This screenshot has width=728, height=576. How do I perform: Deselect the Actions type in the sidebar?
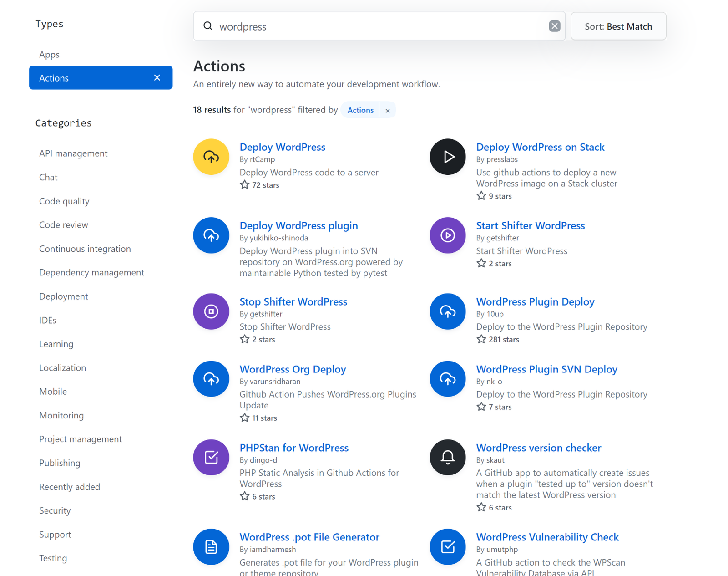(x=157, y=77)
